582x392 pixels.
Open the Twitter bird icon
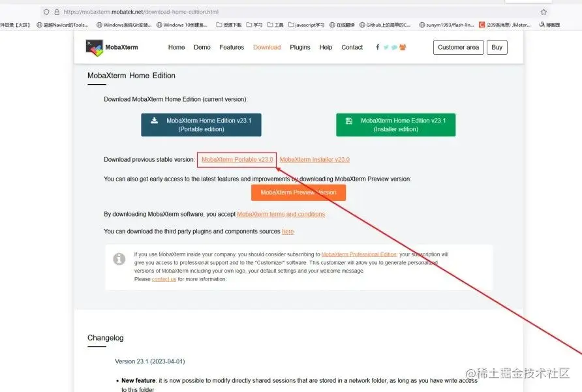386,47
